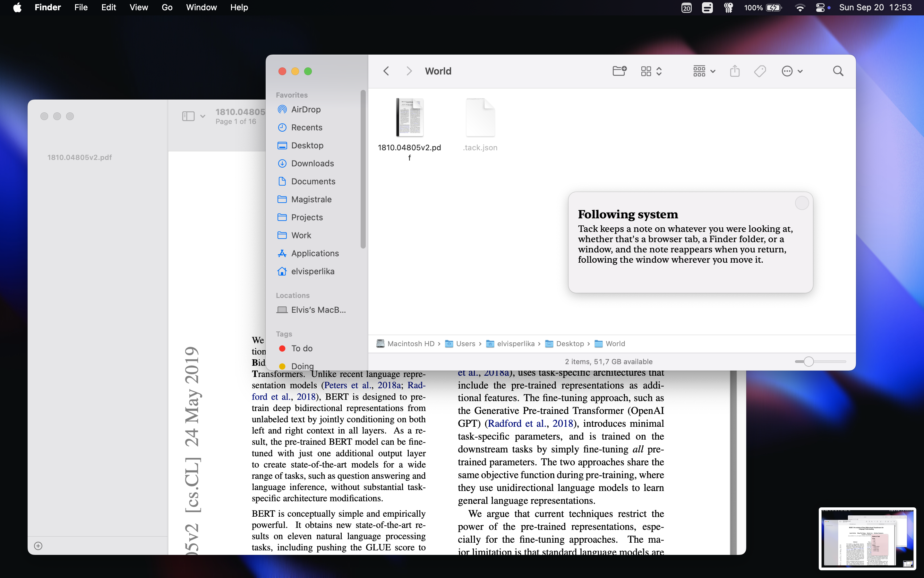Click the Finder forward navigation arrow
This screenshot has width=924, height=578.
tap(409, 71)
